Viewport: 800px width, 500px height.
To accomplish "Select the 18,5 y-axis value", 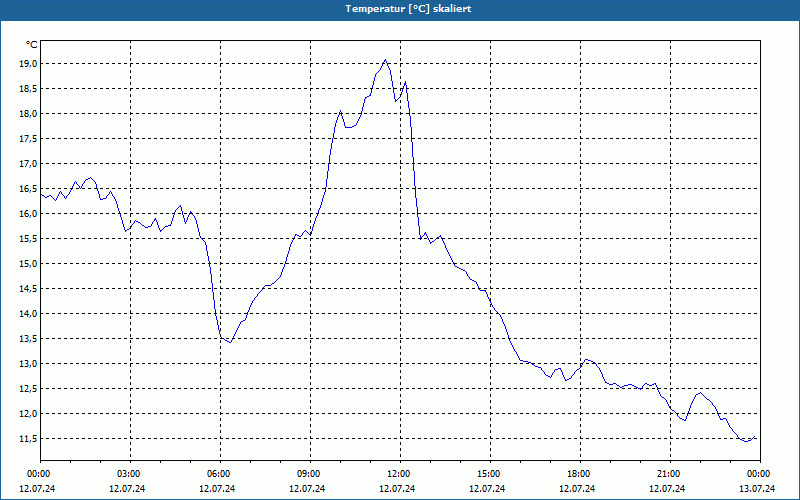I will (x=28, y=89).
